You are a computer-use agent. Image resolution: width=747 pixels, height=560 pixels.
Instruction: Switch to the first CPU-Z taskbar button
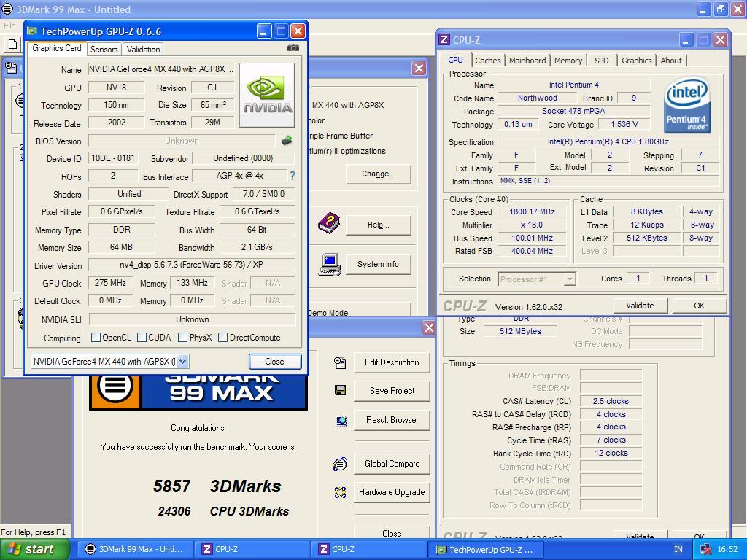click(252, 550)
